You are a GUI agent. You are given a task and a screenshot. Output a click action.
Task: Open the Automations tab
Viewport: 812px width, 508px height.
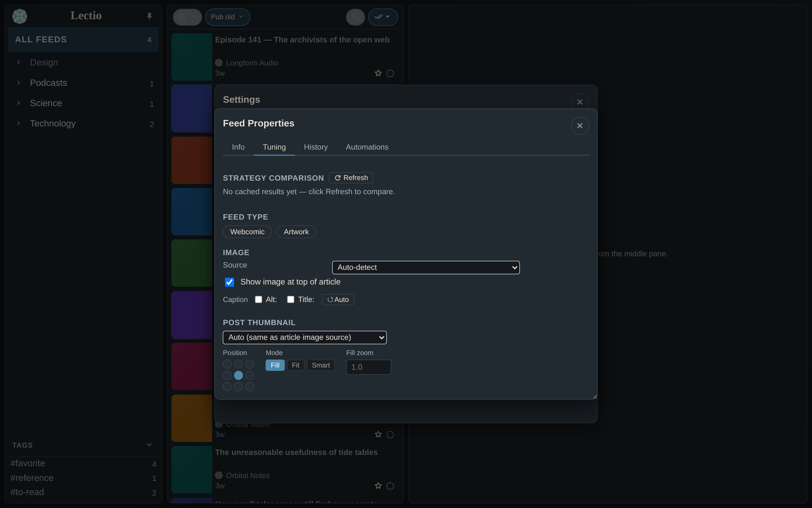[x=367, y=147]
